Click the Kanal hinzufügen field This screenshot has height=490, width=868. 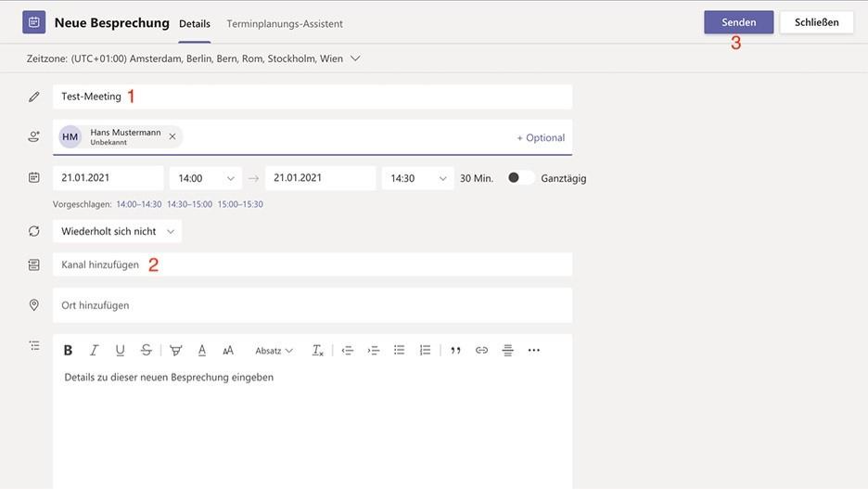point(313,264)
